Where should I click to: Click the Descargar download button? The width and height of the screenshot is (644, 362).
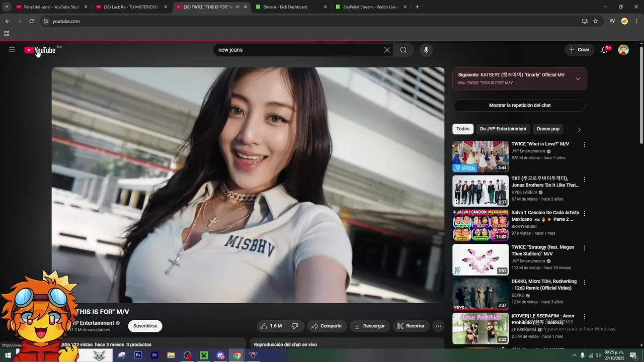click(370, 326)
